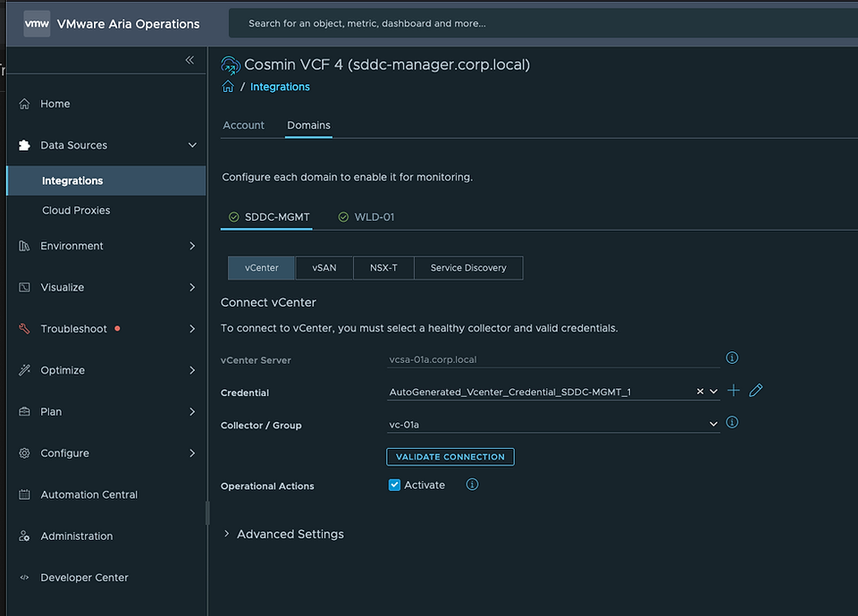
Task: Click the Developer Center code icon
Action: 24,578
